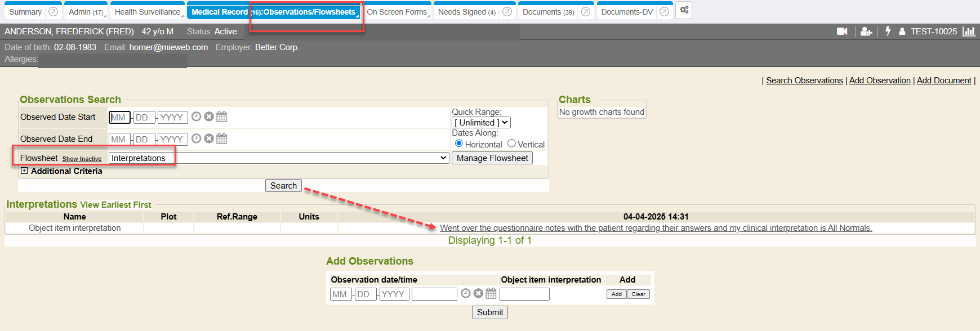Click the Show Inactive link
Viewport: 980px width, 331px height.
pyautogui.click(x=82, y=159)
